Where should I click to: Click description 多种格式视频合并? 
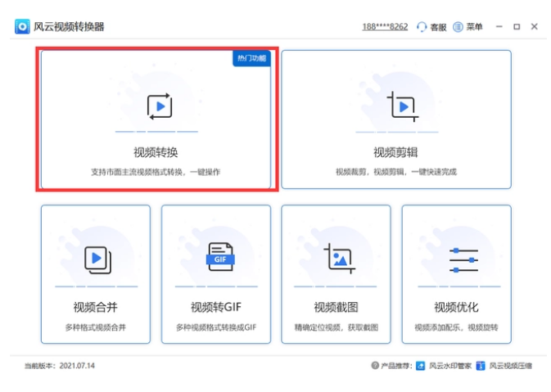(x=95, y=327)
